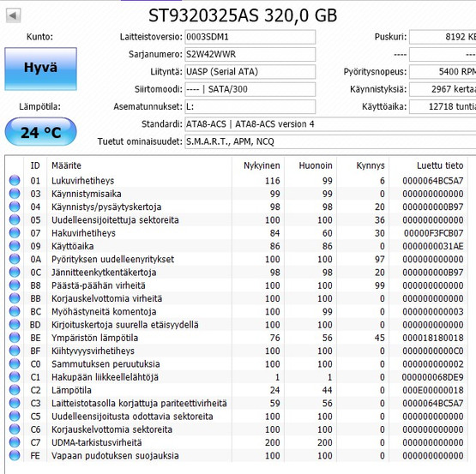Click status orb of Sammutuksen peruutuksia row
Screen dimensions: 476x474
click(x=15, y=363)
